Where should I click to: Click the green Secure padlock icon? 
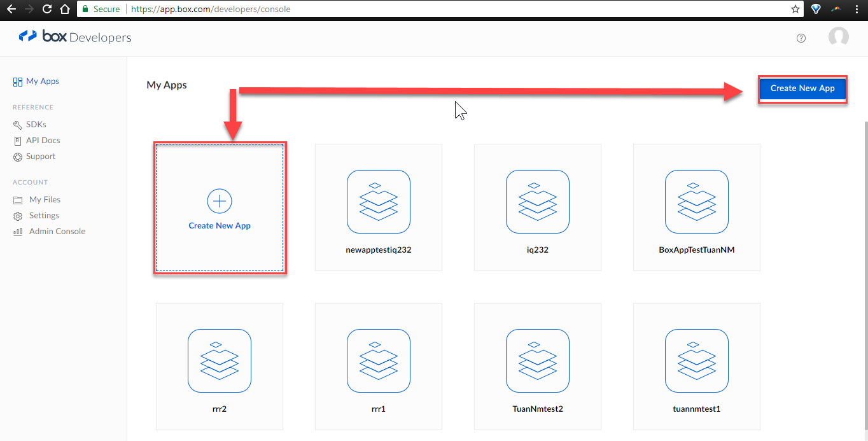pos(85,9)
